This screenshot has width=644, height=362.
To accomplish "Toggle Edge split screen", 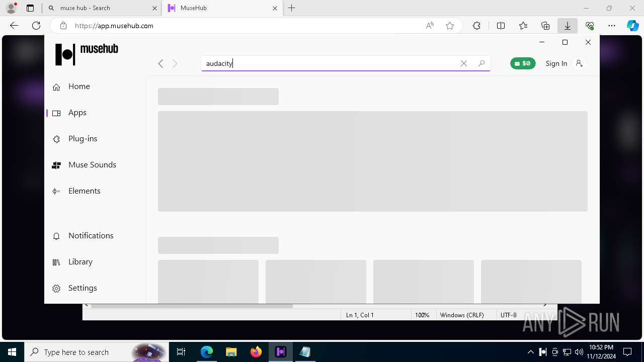I will [501, 26].
